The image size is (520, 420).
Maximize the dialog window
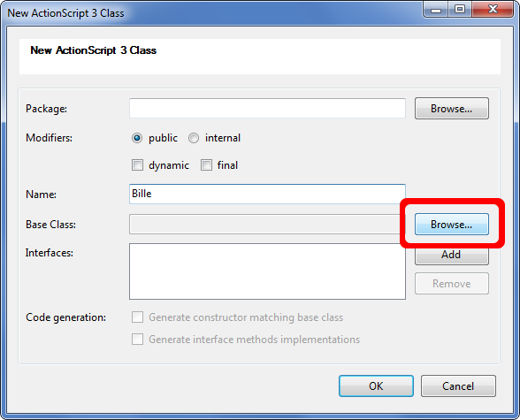pos(460,9)
